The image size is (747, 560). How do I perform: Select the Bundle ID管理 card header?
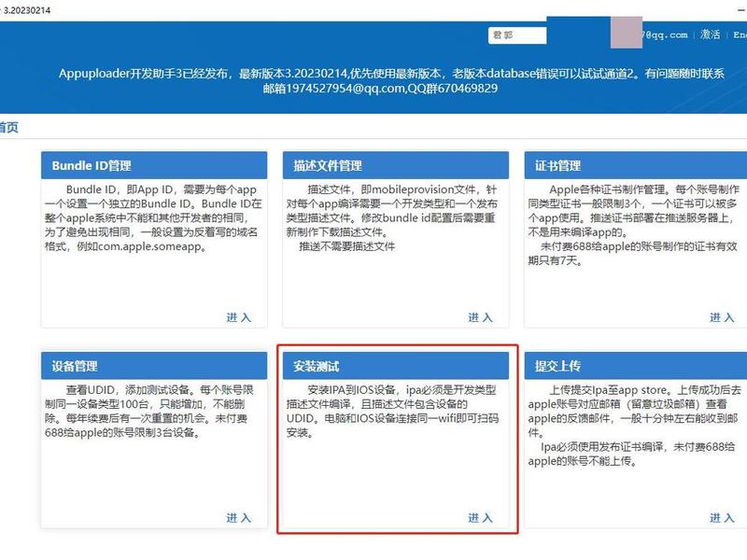point(154,166)
